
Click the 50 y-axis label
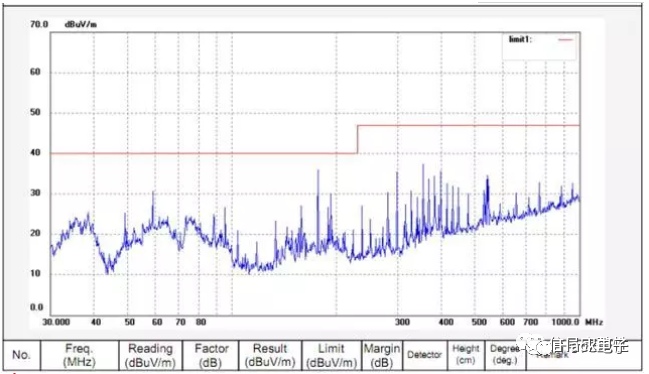[x=36, y=113]
